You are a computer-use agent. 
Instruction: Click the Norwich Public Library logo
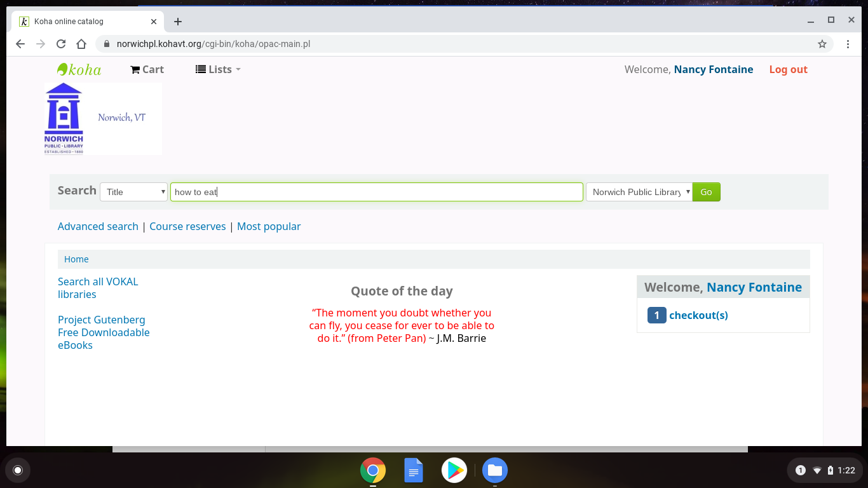tap(103, 118)
